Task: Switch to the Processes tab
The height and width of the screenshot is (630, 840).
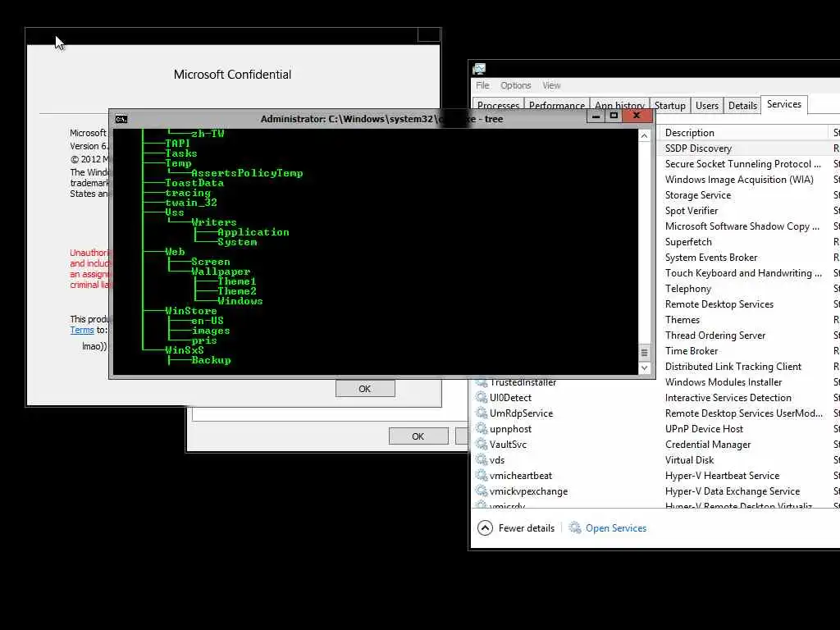Action: pos(498,106)
